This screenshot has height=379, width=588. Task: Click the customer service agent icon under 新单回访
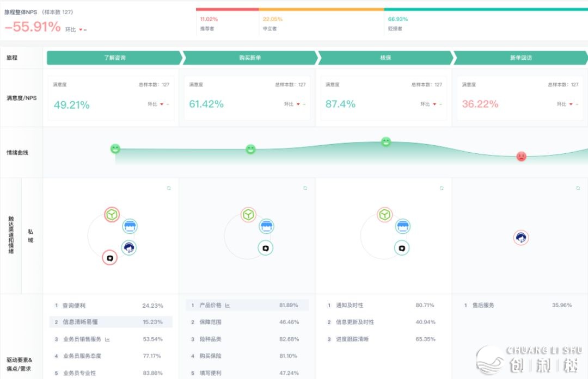click(x=521, y=238)
